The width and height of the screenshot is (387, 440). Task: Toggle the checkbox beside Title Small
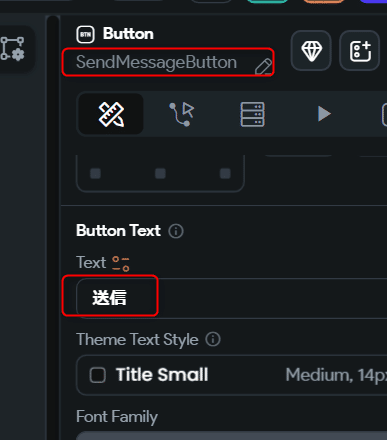(98, 375)
